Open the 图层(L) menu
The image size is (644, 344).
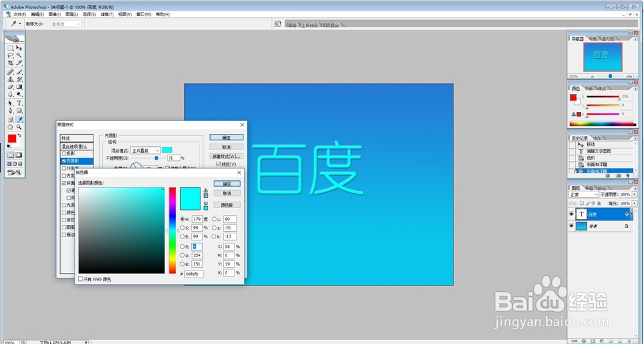(71, 14)
